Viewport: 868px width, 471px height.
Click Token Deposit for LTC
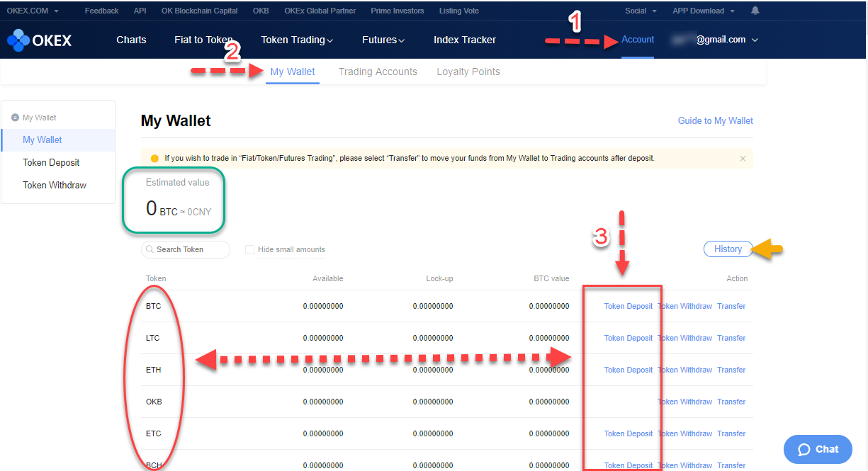point(629,338)
